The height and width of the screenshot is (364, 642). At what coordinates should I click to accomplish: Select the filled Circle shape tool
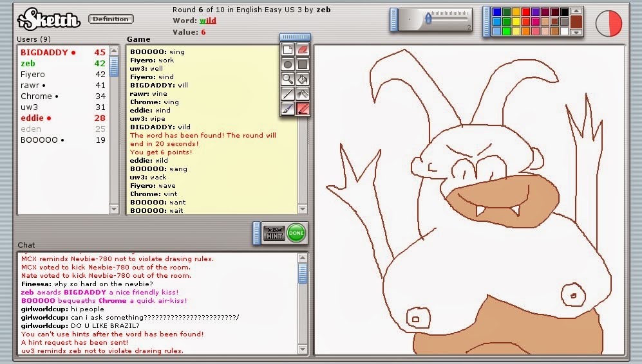288,64
